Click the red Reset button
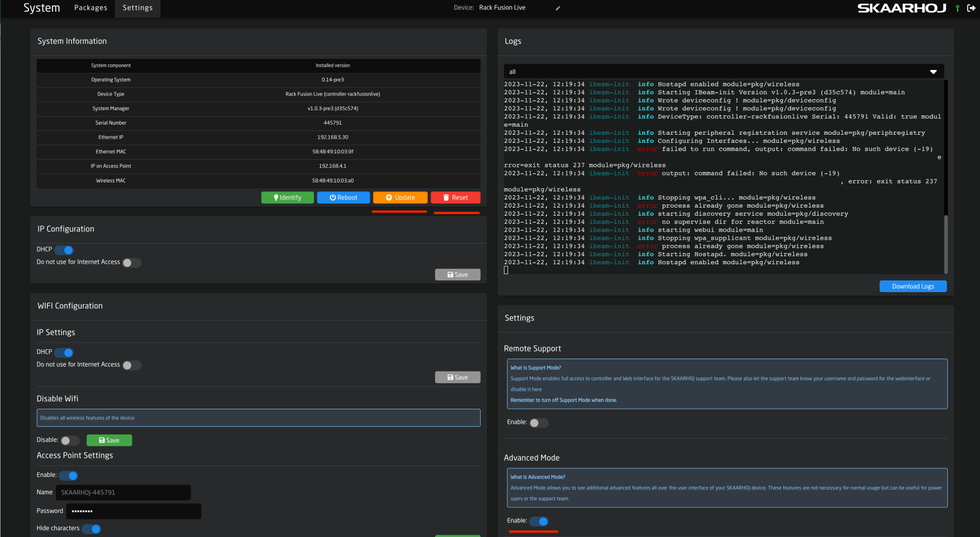The image size is (980, 537). coord(456,198)
